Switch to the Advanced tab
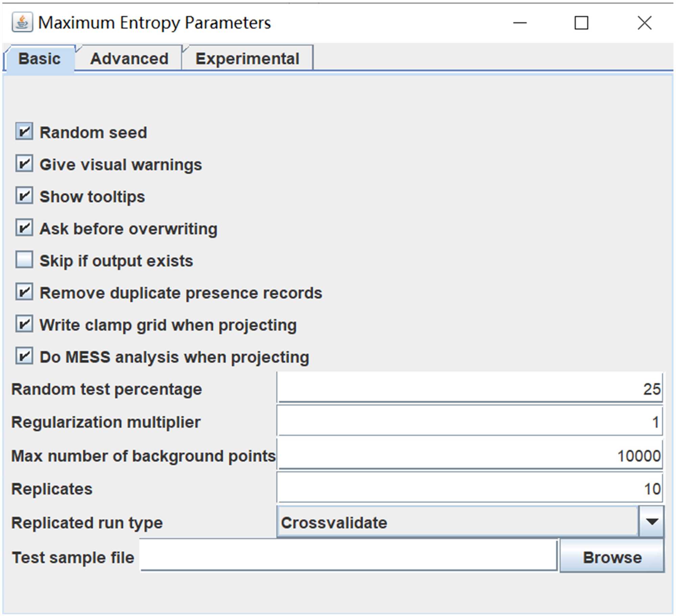The width and height of the screenshot is (676, 616). point(129,59)
